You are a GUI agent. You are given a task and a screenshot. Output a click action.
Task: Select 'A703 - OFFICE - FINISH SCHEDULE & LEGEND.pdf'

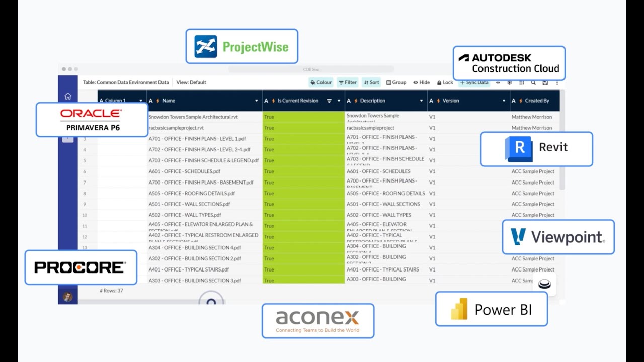pyautogui.click(x=205, y=160)
